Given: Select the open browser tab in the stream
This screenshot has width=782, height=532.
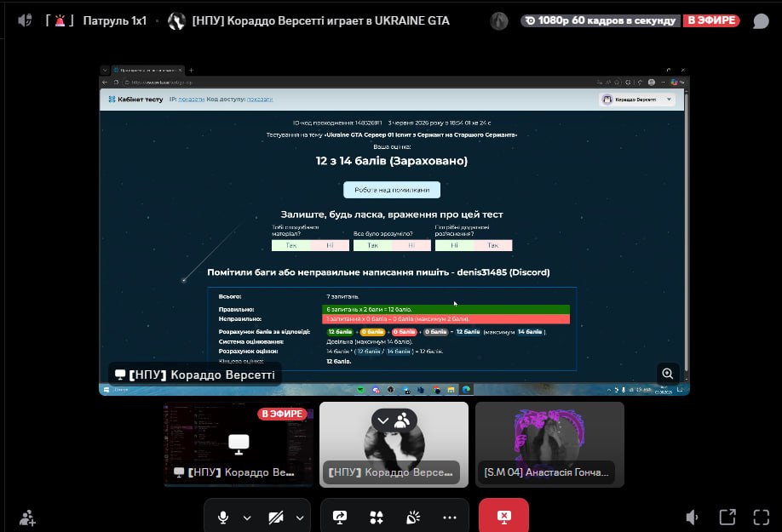Looking at the screenshot, I should coord(147,71).
